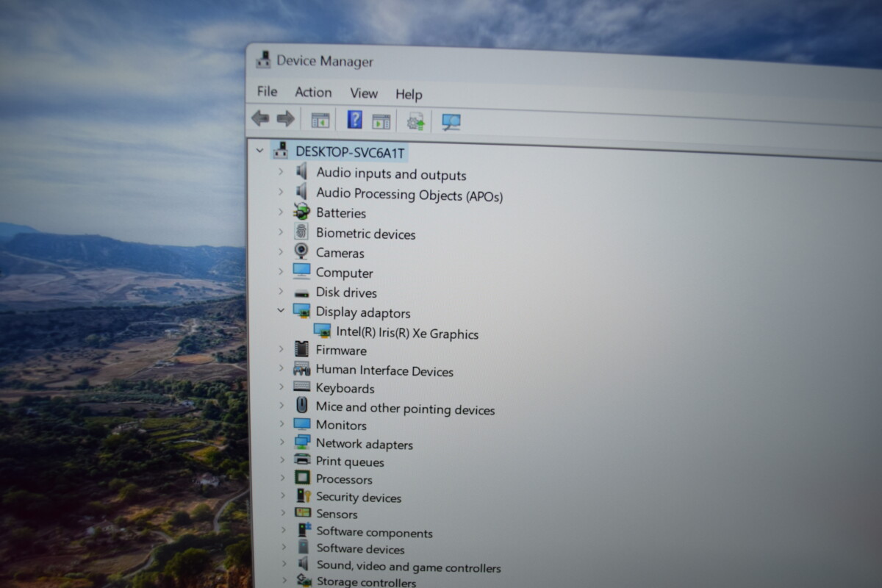Select the Disk drives icon
This screenshot has height=588, width=882.
[x=301, y=292]
